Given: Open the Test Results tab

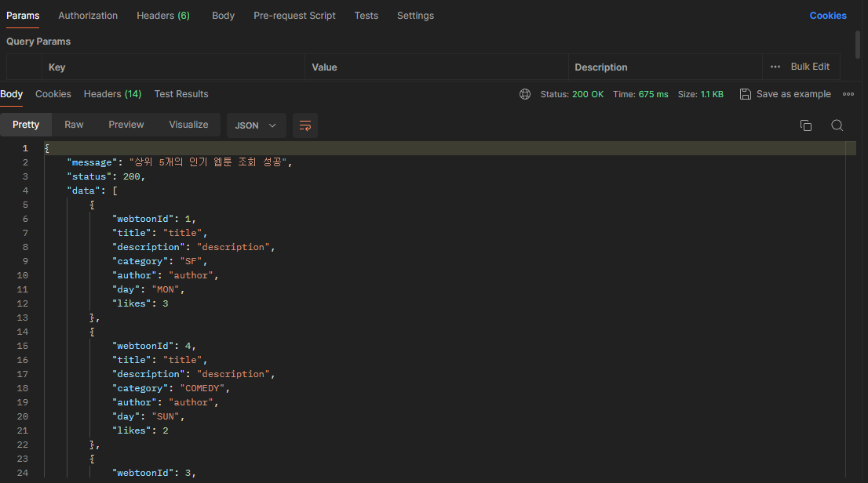Looking at the screenshot, I should coord(181,94).
